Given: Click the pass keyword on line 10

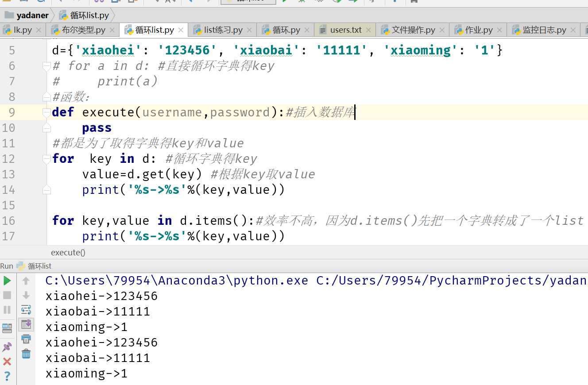Looking at the screenshot, I should pyautogui.click(x=97, y=128).
